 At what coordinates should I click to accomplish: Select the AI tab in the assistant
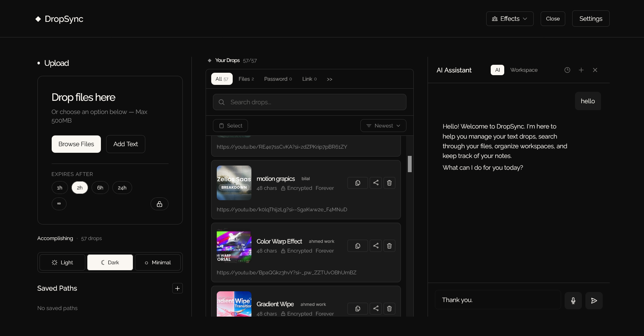tap(497, 70)
